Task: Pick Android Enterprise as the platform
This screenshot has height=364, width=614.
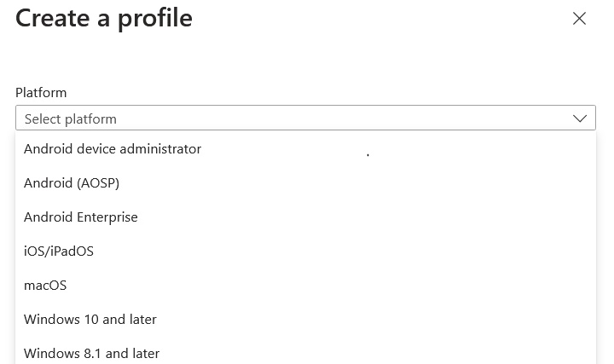Action: (x=81, y=217)
